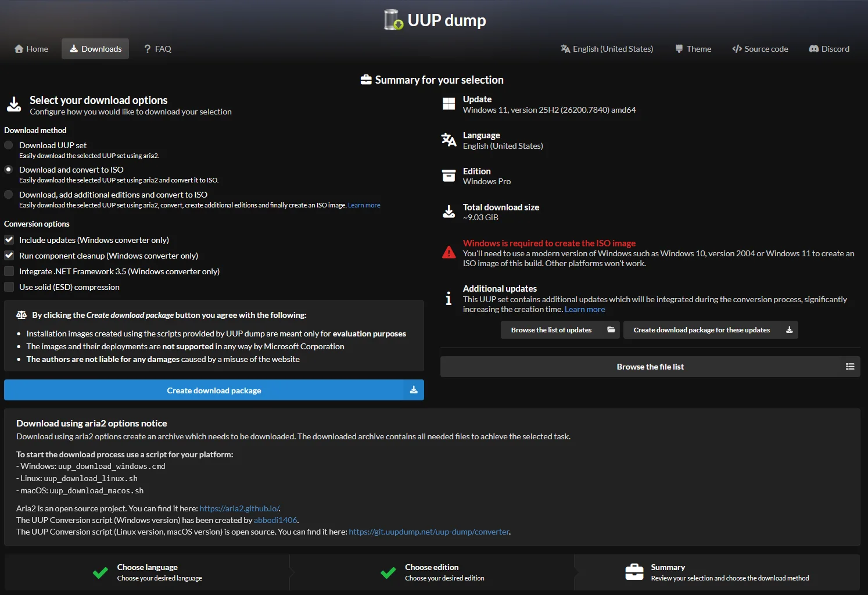
Task: Click the briefcase icon in Summary step
Action: (634, 572)
